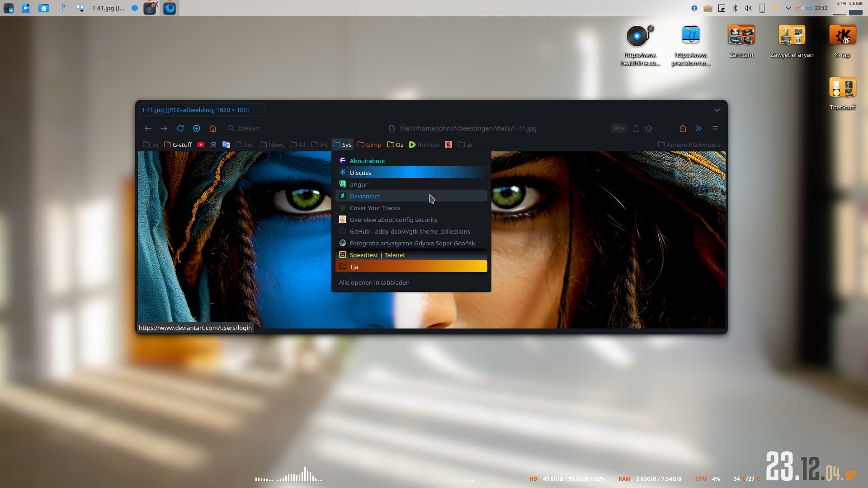868x488 pixels.
Task: Expand the Tja submenu folder
Action: tap(411, 267)
